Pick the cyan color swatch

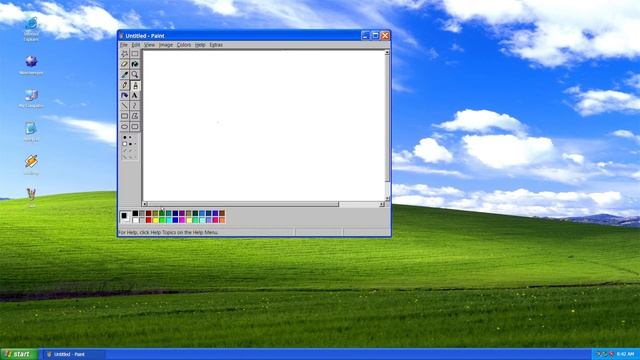tap(169, 220)
